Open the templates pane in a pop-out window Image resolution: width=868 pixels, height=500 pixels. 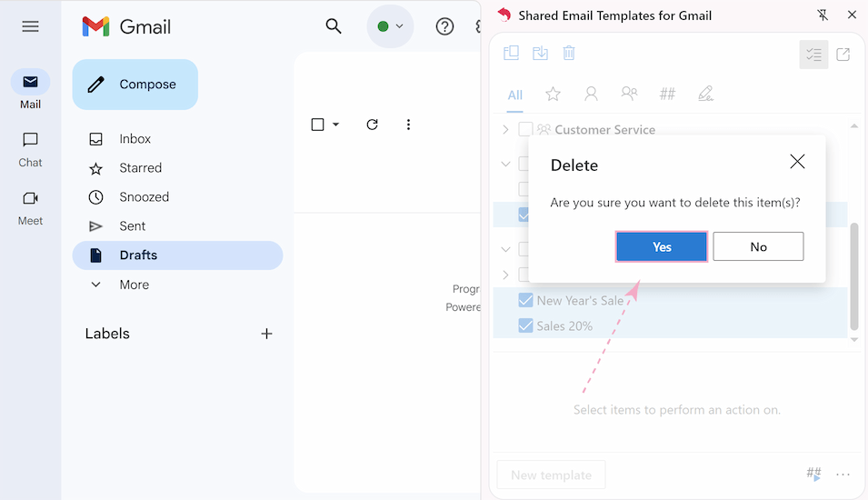coord(843,55)
